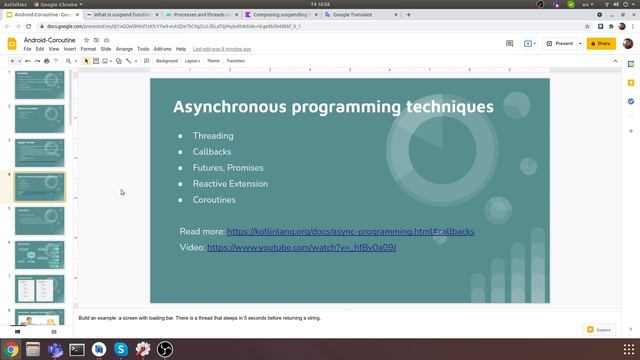Expand the new slide layout dropdown arrow
The image size is (640, 360).
tap(19, 61)
